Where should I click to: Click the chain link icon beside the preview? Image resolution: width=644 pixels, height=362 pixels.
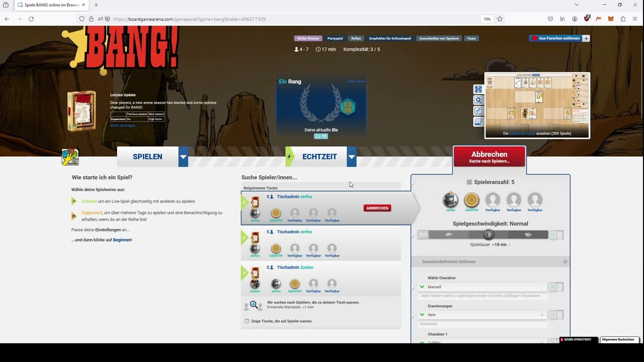478,111
